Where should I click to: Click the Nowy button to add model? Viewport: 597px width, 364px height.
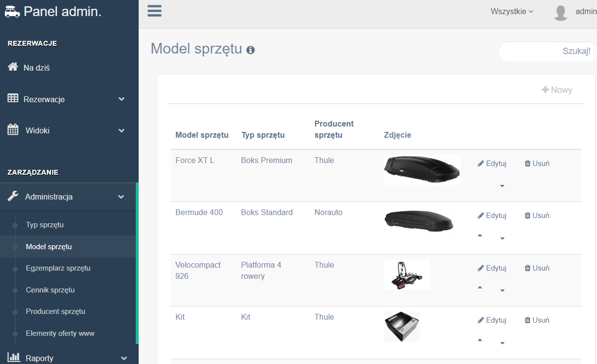tap(557, 90)
